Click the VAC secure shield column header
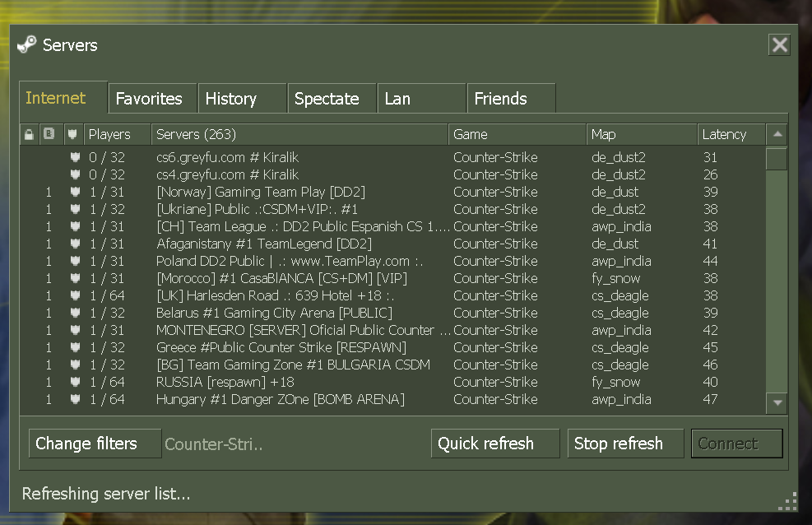 click(72, 135)
